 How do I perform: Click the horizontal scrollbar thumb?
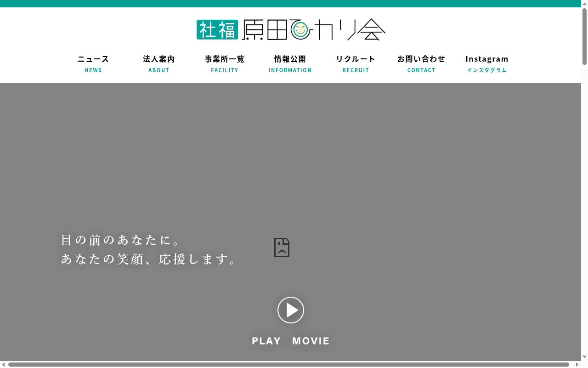[x=288, y=364]
